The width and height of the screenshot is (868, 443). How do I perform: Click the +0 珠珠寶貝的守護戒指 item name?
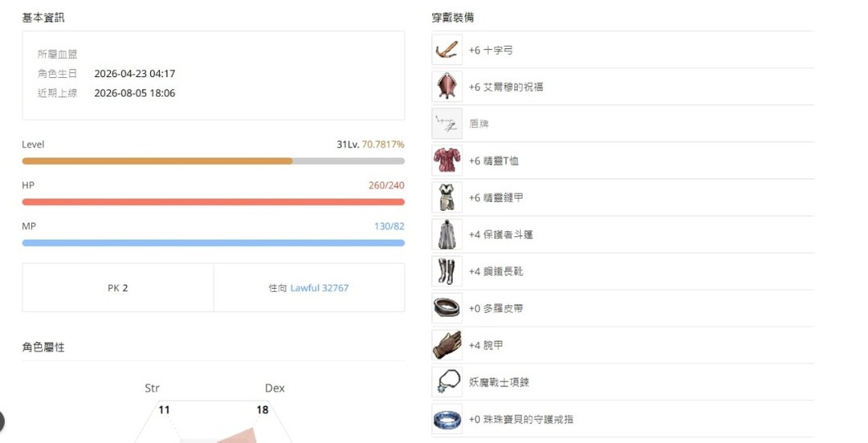coord(521,419)
